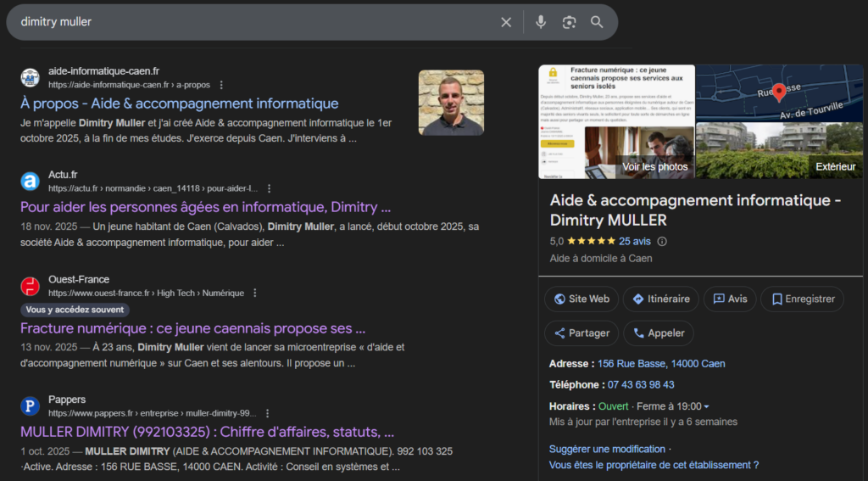Click the Appeler button
The width and height of the screenshot is (868, 481).
[658, 333]
